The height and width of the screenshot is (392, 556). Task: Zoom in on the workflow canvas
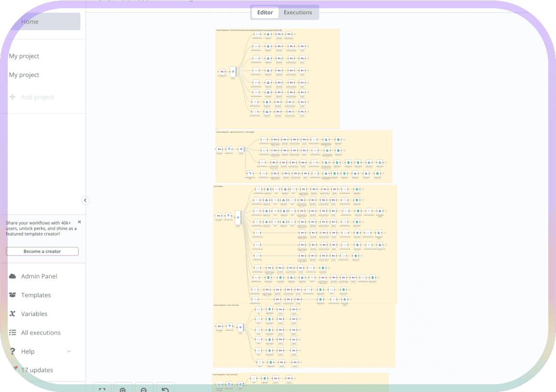click(123, 389)
